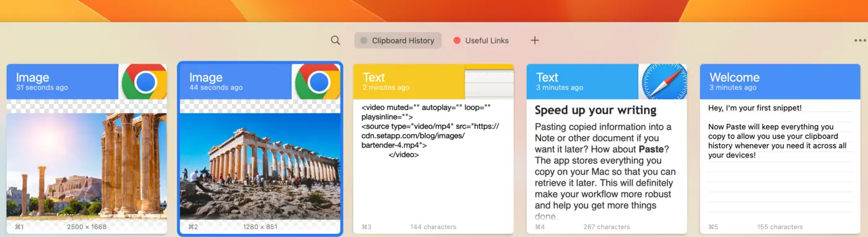Click the ⌘2 shortcut label
This screenshot has height=237, width=868.
tap(193, 226)
